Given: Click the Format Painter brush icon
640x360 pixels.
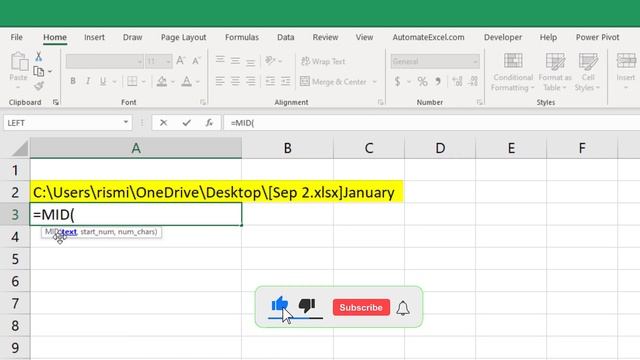Looking at the screenshot, I should coord(39,86).
